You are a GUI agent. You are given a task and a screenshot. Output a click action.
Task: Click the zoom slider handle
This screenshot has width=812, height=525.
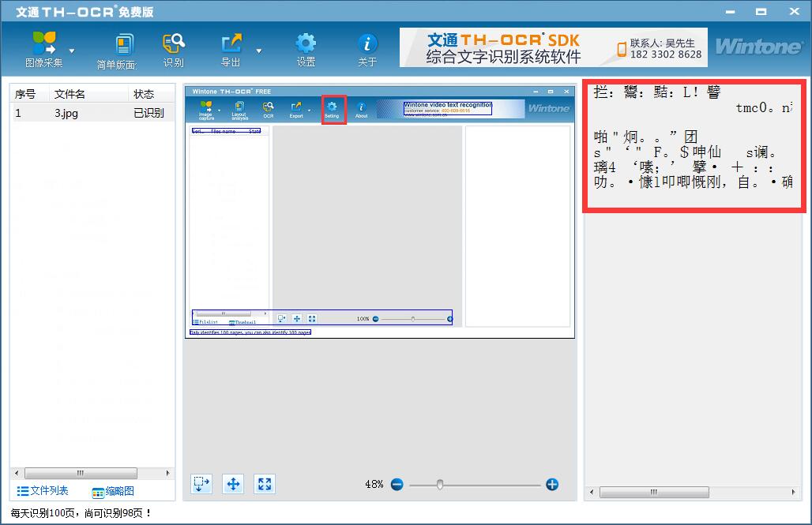point(440,484)
